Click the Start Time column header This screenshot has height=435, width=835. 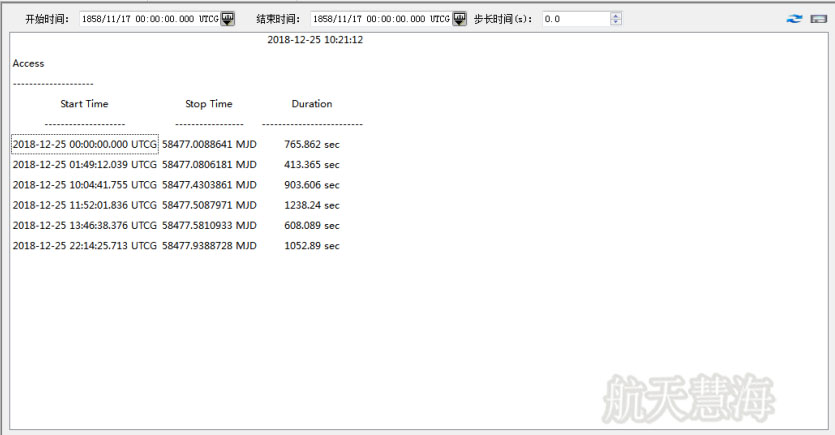84,104
